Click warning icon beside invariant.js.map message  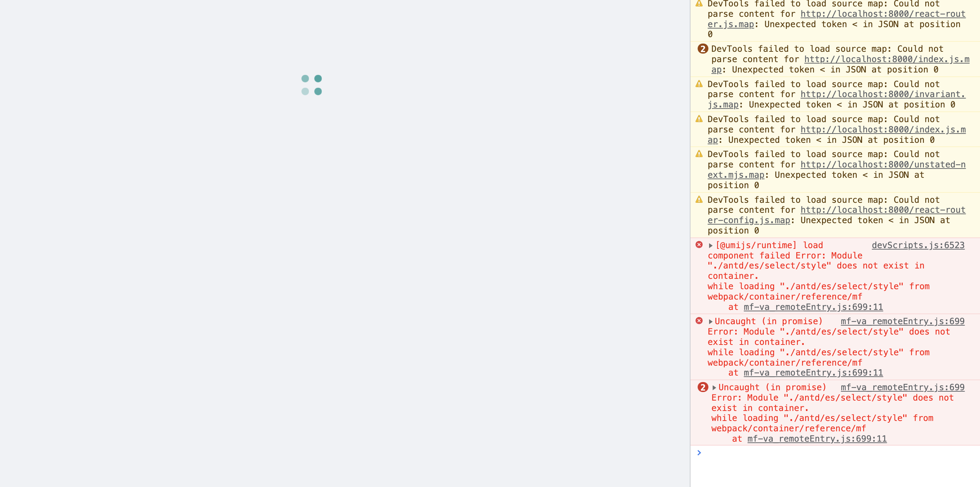(699, 84)
